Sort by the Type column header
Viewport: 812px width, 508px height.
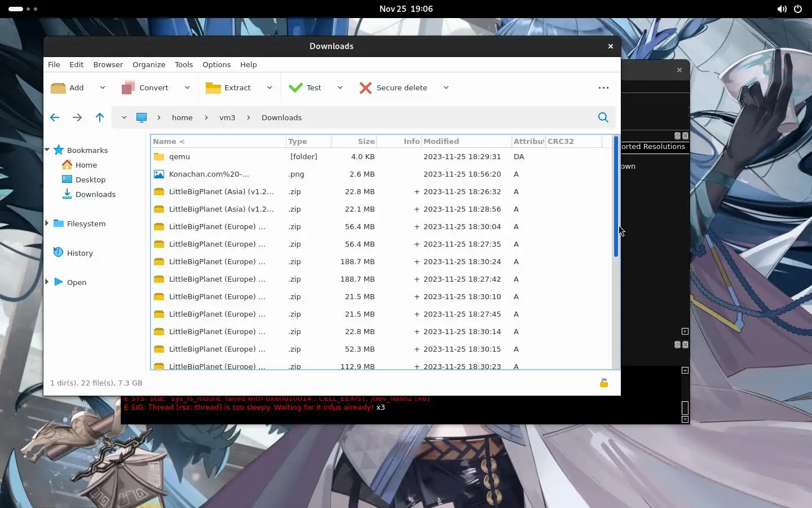(x=308, y=141)
